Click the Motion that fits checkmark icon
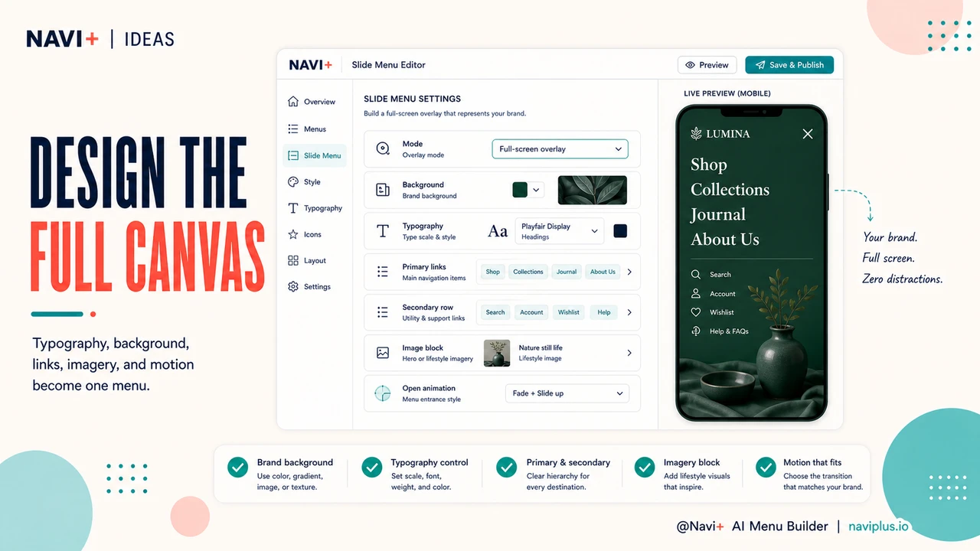Viewport: 980px width, 551px height. 766,467
